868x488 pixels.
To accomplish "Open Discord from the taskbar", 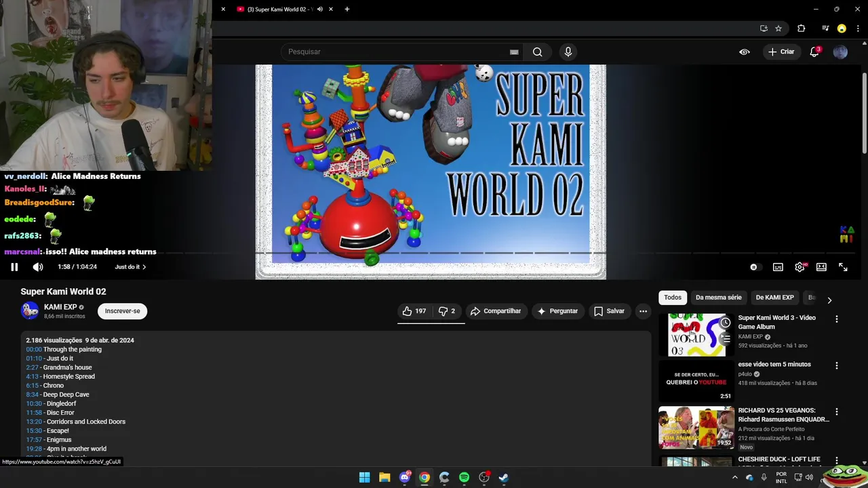I will (x=405, y=477).
